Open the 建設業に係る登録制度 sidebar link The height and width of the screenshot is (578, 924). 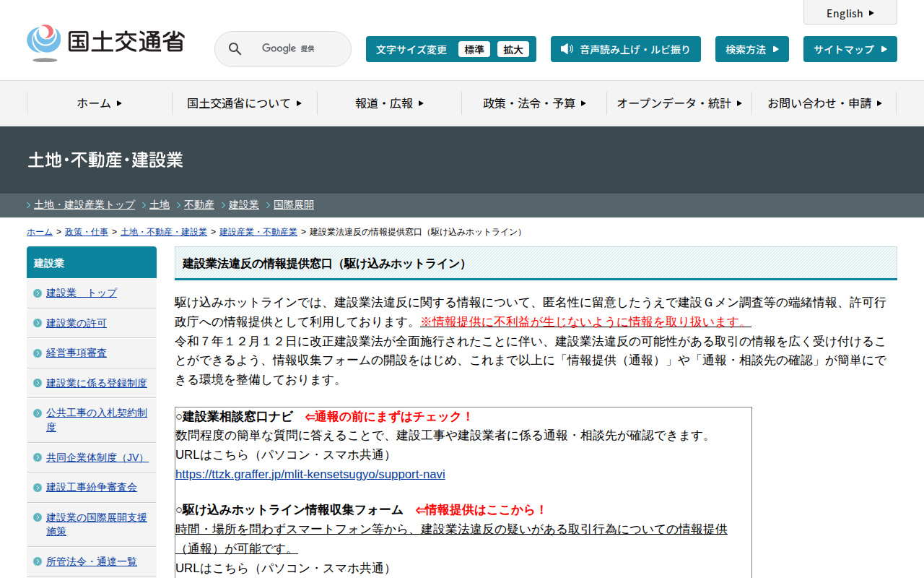click(97, 383)
